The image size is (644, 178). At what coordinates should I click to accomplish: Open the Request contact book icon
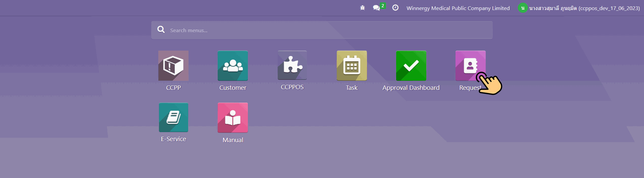470,65
